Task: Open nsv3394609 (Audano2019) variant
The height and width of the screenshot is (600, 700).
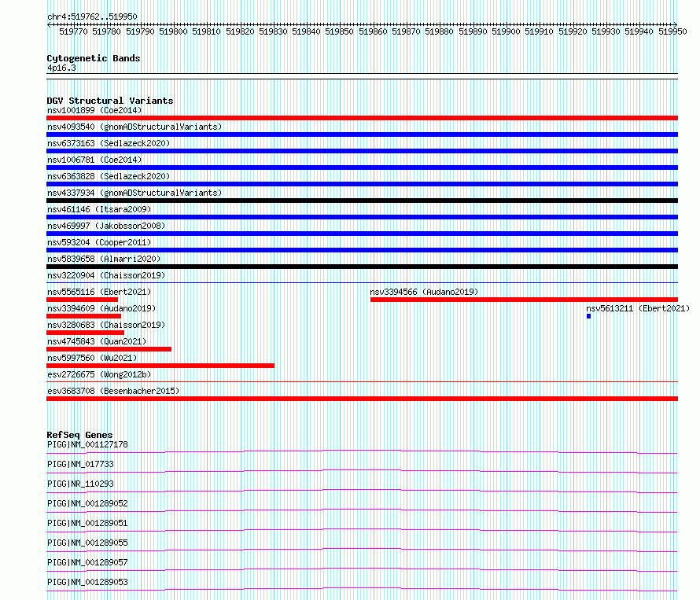Action: (101, 308)
